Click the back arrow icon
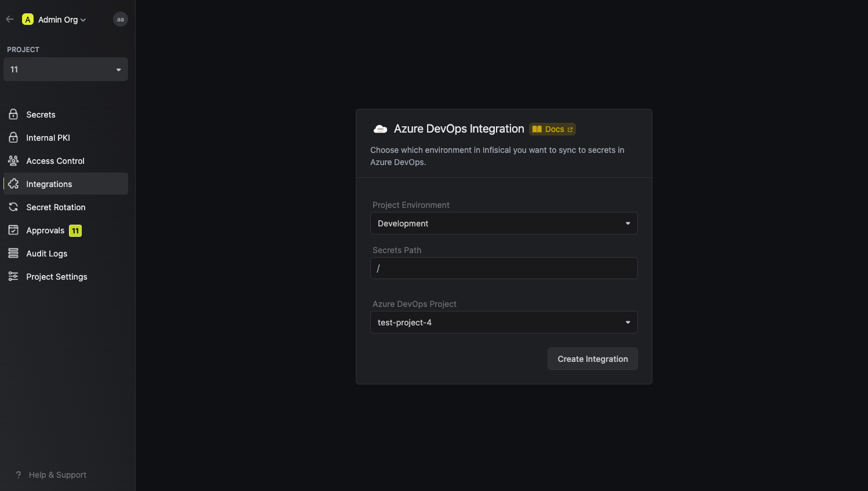The width and height of the screenshot is (868, 491). 10,19
